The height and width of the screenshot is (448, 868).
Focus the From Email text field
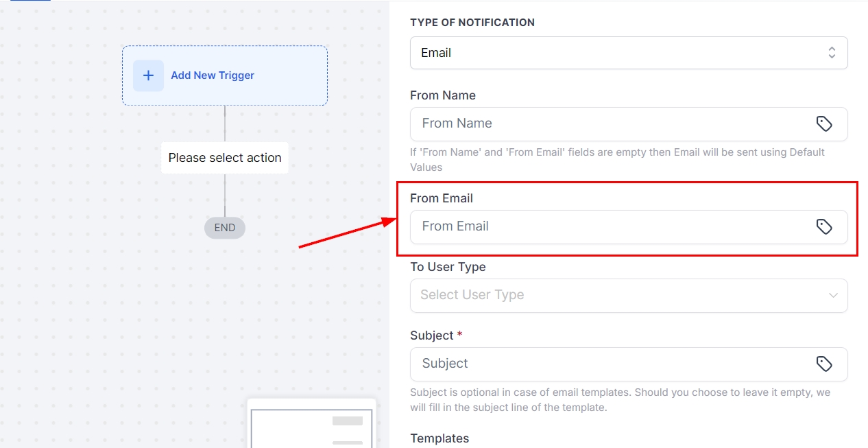click(610, 226)
